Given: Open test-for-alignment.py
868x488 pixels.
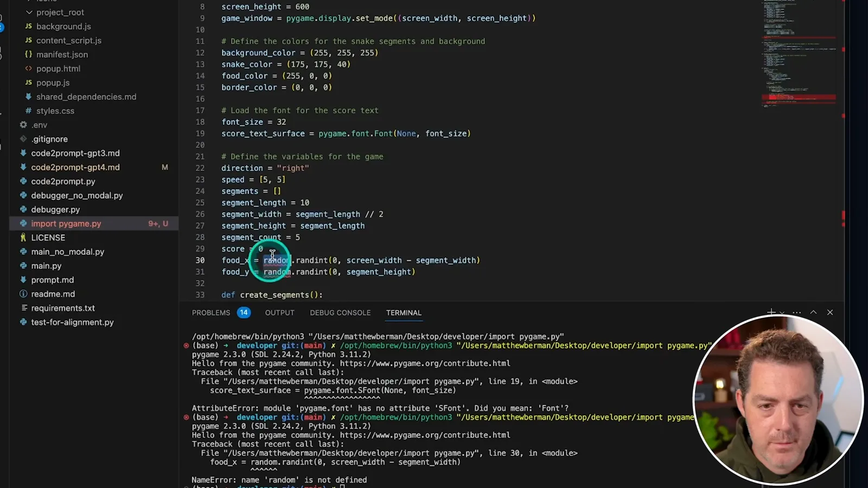Looking at the screenshot, I should click(72, 322).
